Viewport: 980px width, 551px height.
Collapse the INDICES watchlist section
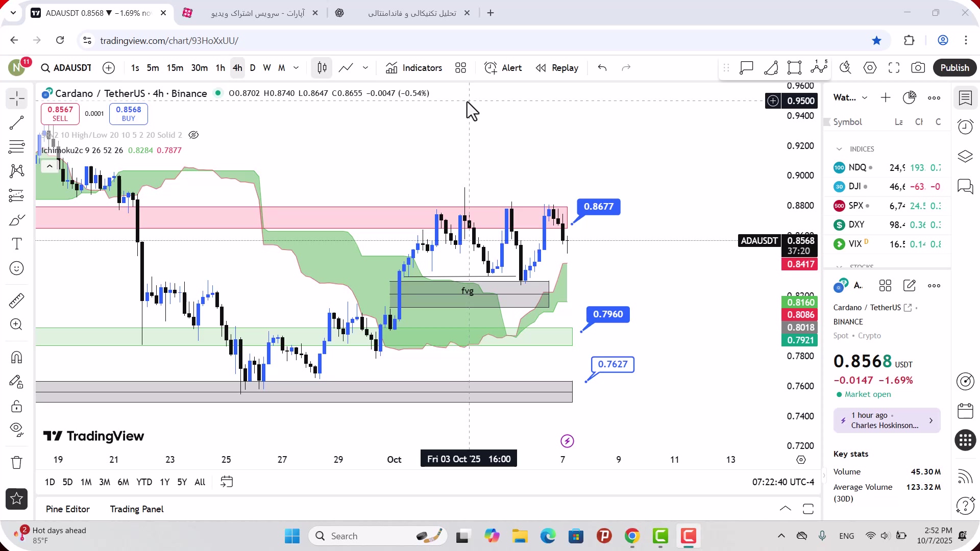coord(839,149)
